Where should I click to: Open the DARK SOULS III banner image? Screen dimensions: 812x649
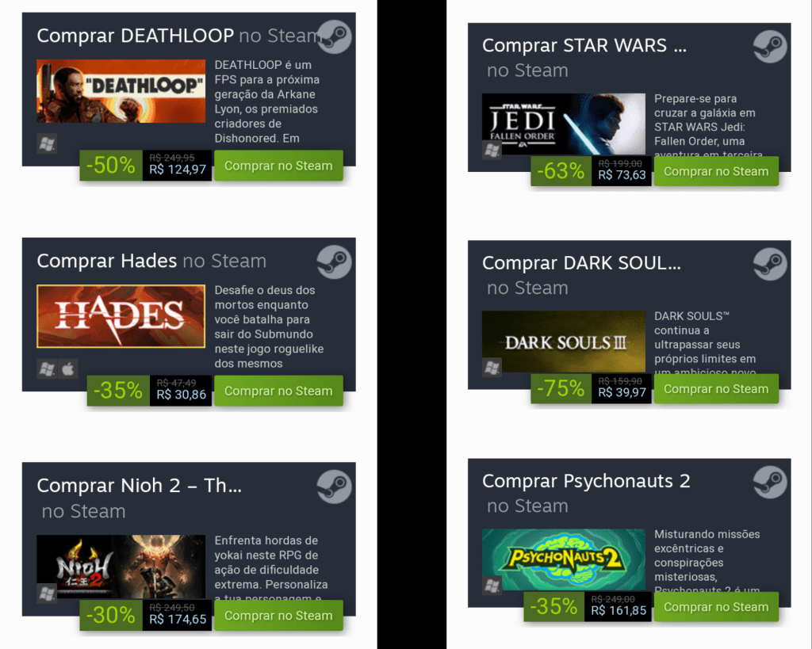564,342
